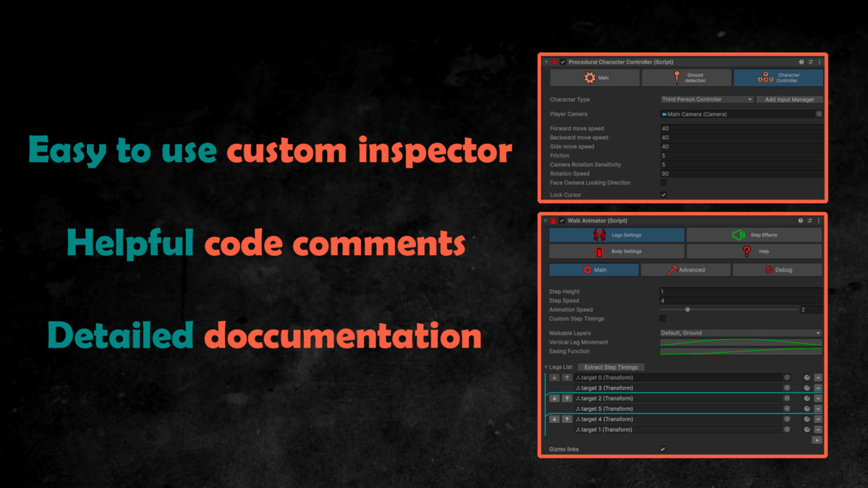Click the Rotation Speed value field
Viewport: 868px width, 488px height.
point(741,174)
